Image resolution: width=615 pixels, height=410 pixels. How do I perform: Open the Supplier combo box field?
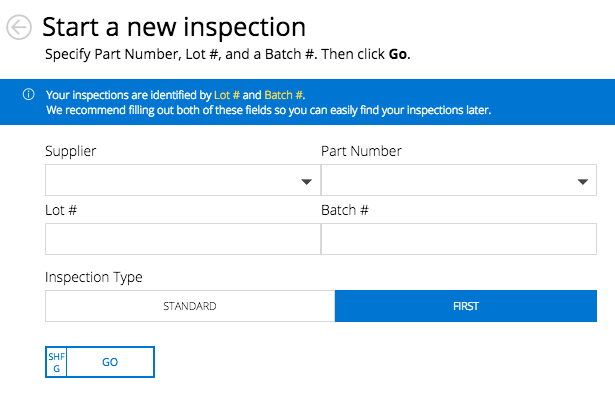170,180
